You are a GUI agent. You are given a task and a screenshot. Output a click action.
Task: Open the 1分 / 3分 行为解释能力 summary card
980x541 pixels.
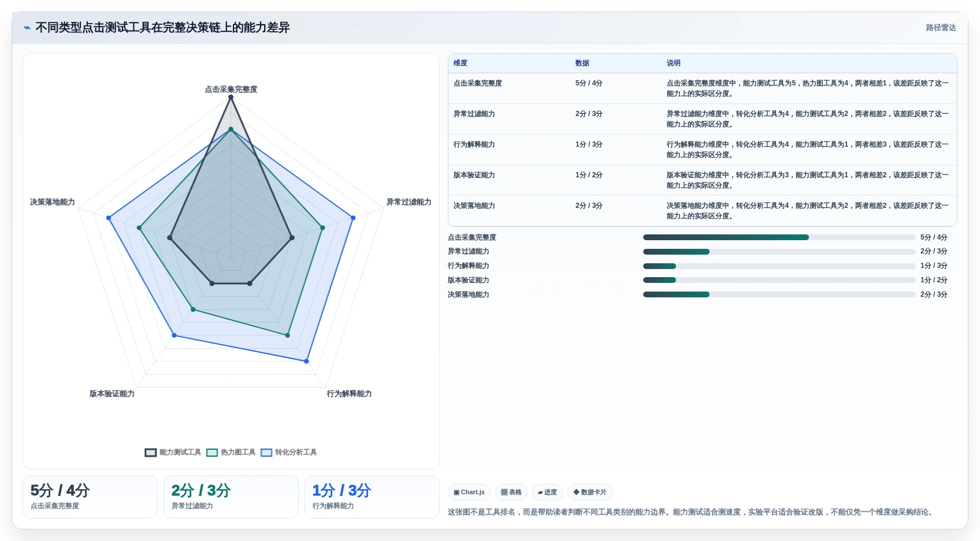372,497
